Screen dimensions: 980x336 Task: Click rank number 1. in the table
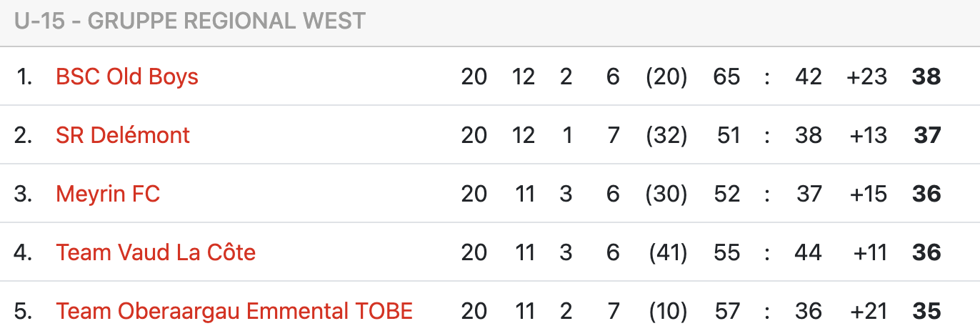[24, 76]
